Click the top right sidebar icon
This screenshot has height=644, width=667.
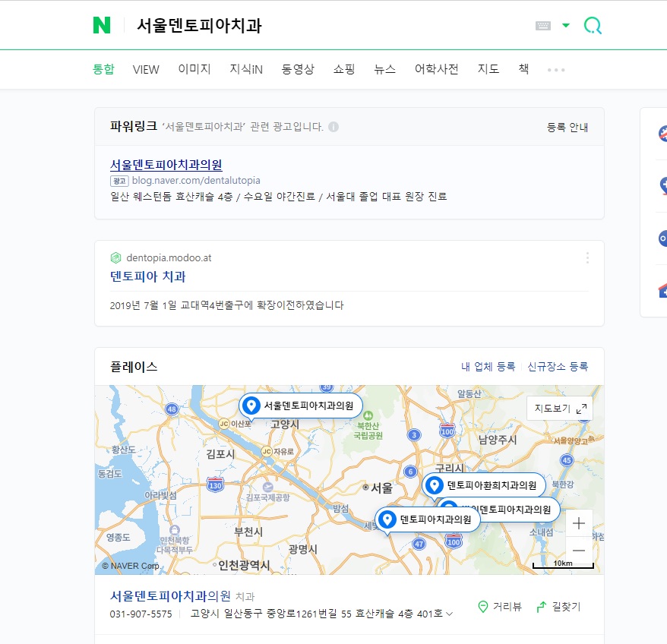[662, 134]
